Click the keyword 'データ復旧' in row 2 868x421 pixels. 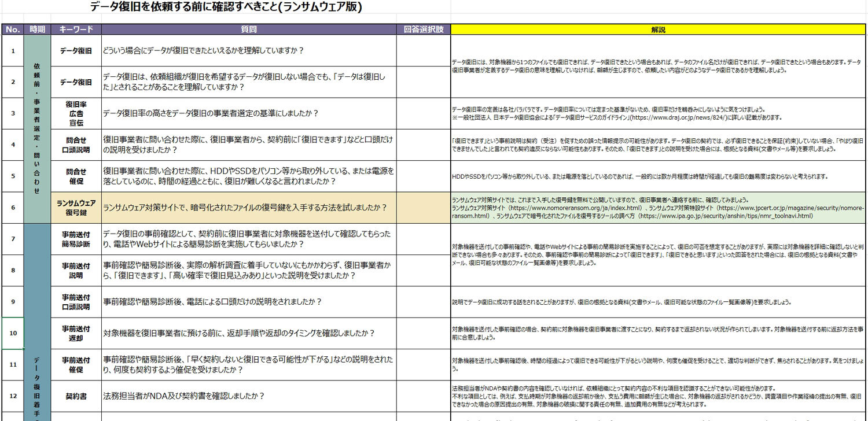click(76, 82)
